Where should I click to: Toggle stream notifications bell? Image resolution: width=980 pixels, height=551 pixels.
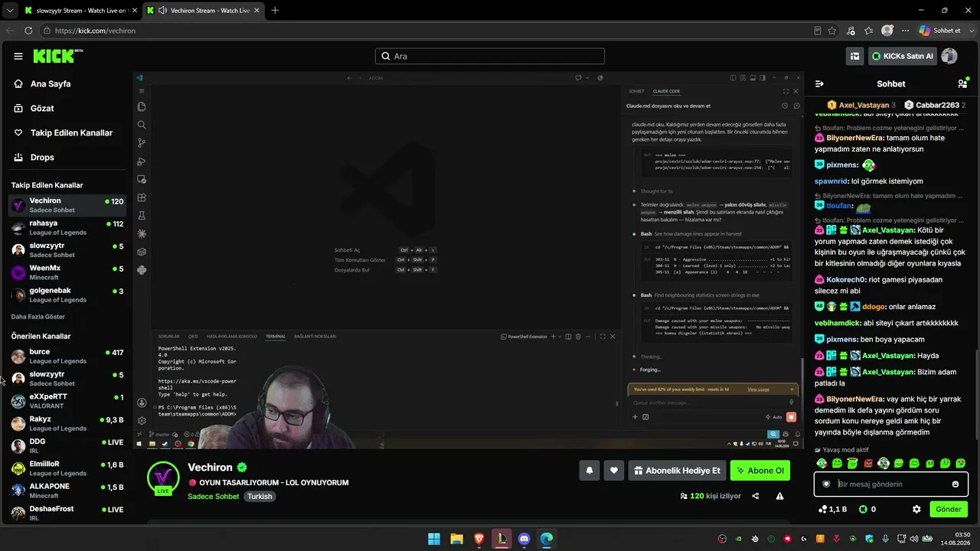click(x=590, y=471)
